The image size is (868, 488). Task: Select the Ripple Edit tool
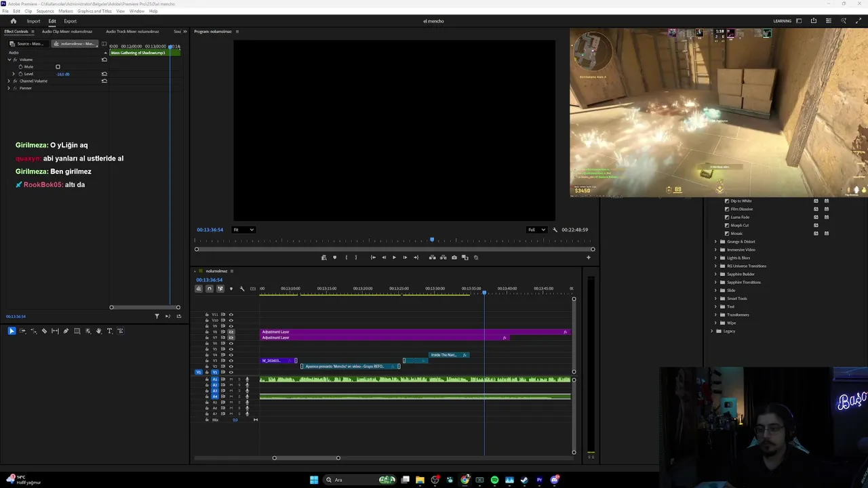(x=33, y=331)
